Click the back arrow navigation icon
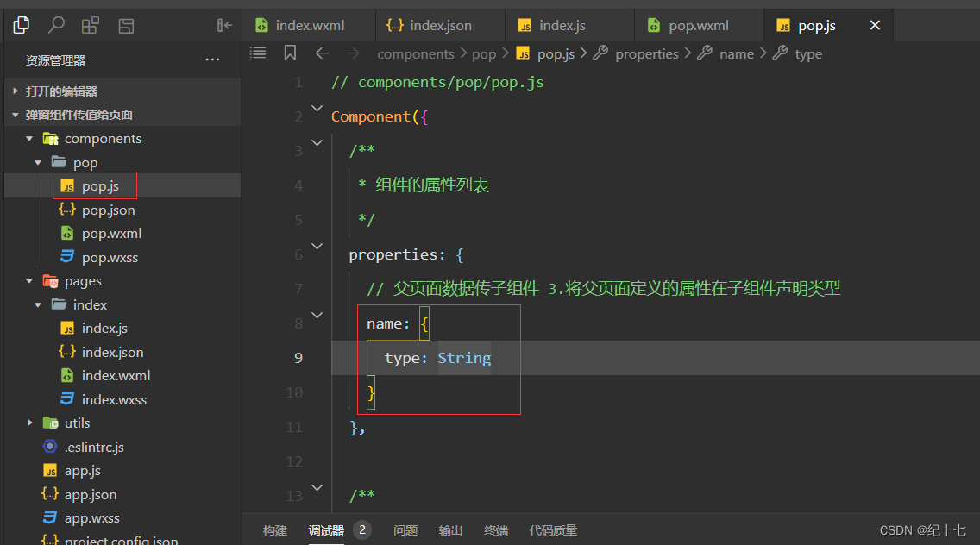Image resolution: width=980 pixels, height=545 pixels. pyautogui.click(x=323, y=53)
